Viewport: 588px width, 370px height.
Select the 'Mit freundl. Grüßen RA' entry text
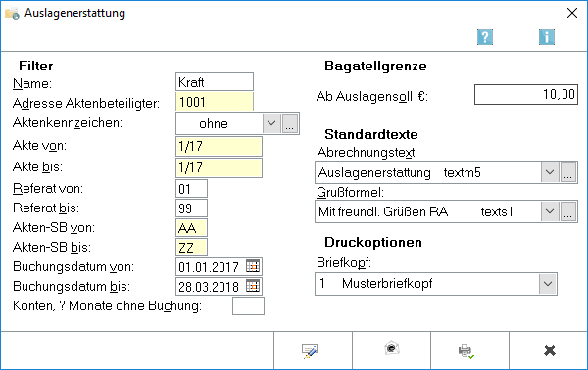[x=383, y=211]
